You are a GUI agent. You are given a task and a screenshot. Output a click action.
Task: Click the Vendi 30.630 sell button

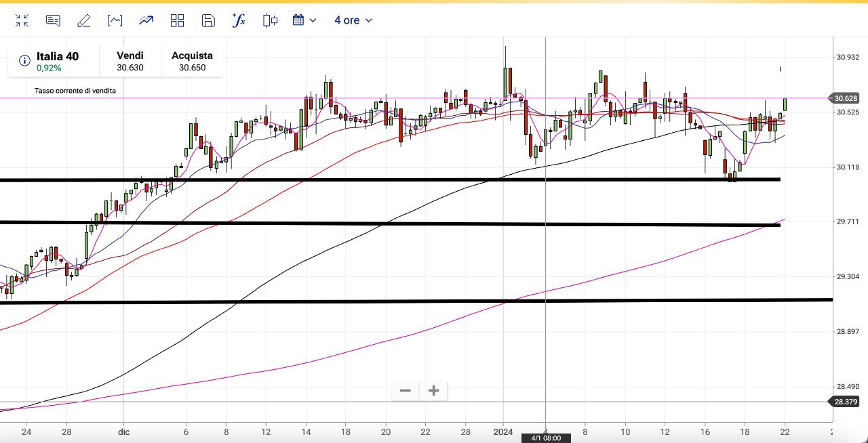click(x=130, y=61)
